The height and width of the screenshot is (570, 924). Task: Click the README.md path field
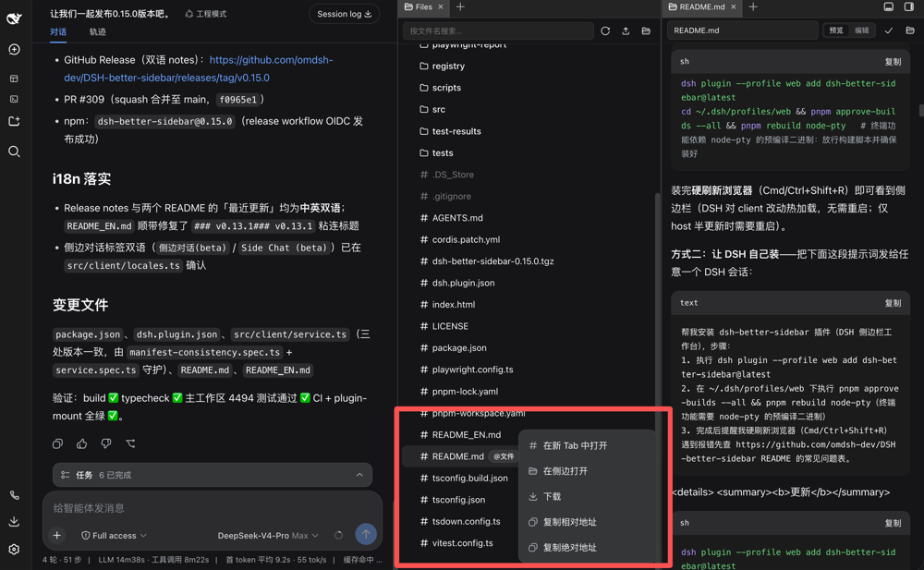coord(743,30)
